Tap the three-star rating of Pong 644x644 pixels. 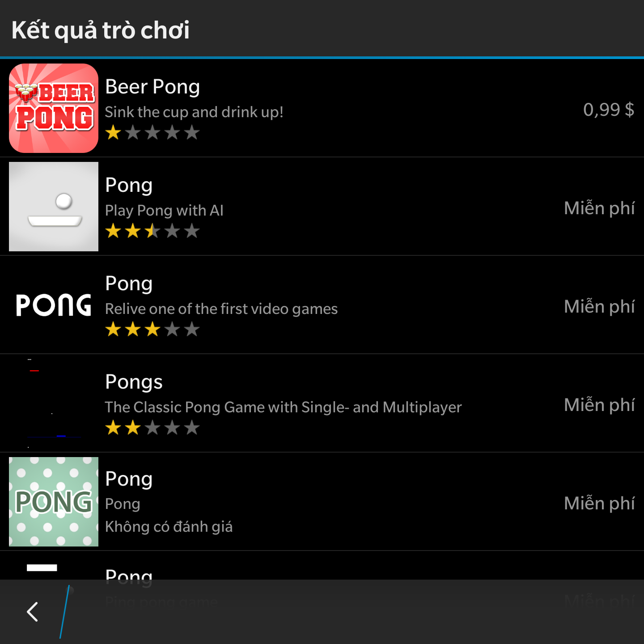[153, 330]
